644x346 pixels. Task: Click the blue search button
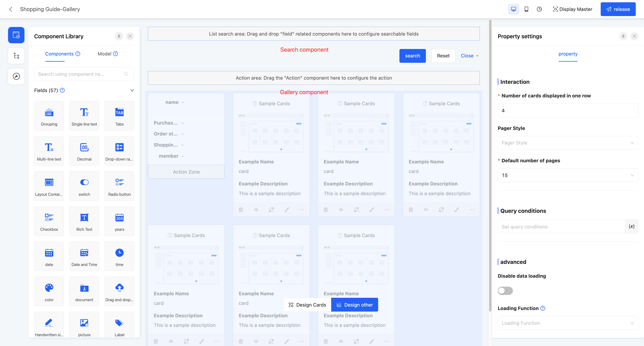click(412, 56)
